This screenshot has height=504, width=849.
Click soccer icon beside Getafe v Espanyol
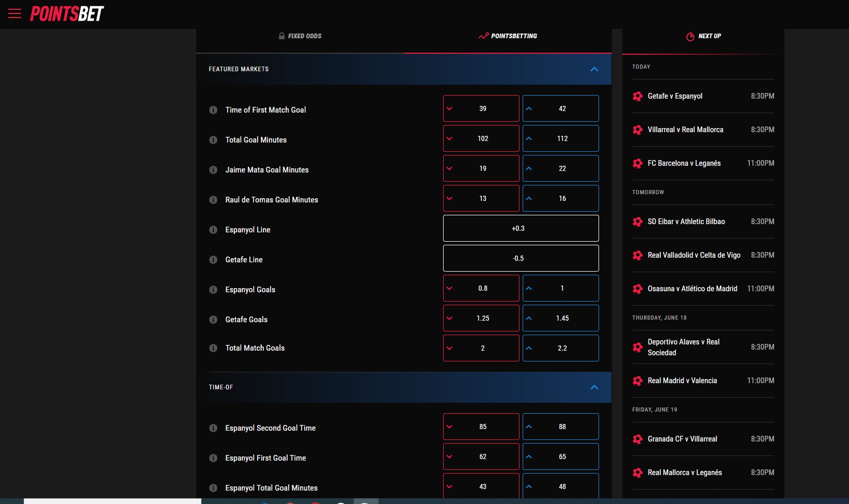[x=638, y=96]
